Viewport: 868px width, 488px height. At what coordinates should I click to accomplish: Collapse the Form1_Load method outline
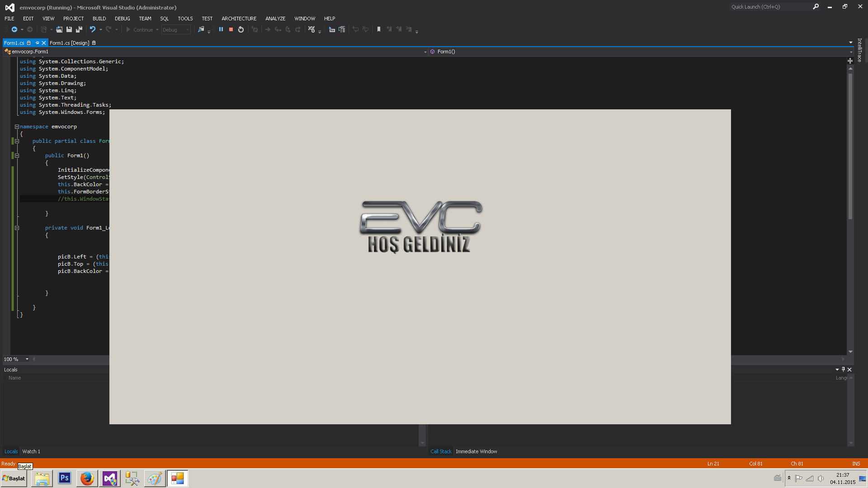(17, 228)
